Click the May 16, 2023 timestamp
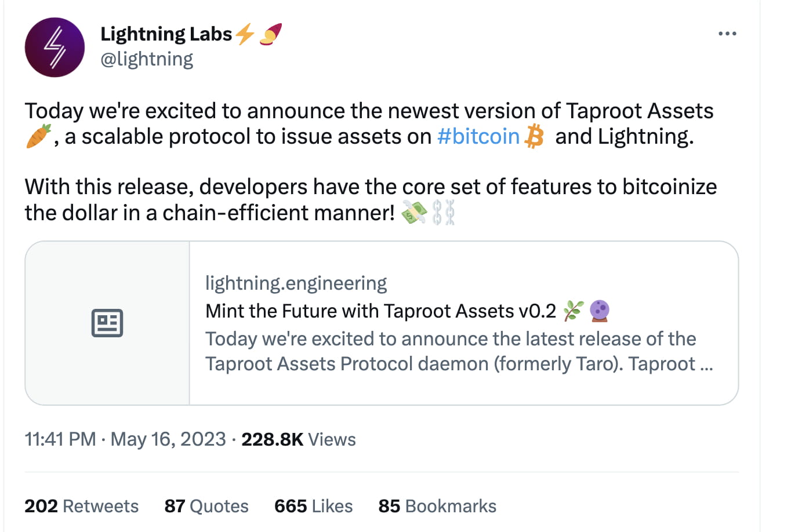Image resolution: width=791 pixels, height=532 pixels. click(167, 439)
